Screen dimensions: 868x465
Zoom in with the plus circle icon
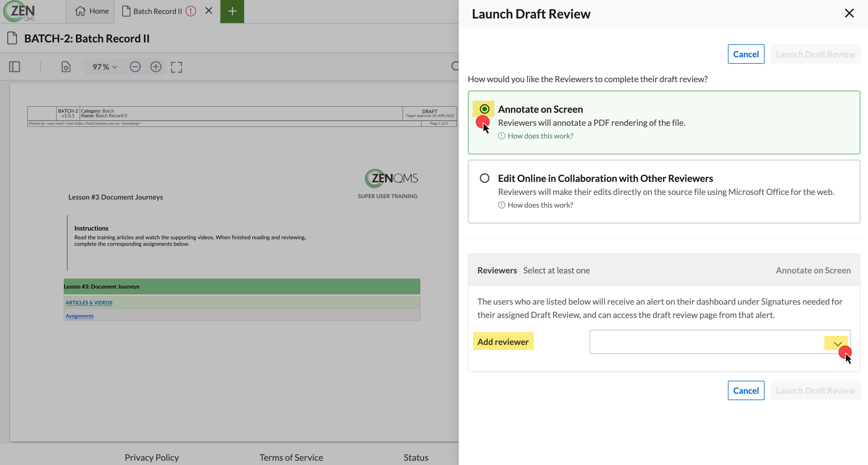pos(156,67)
